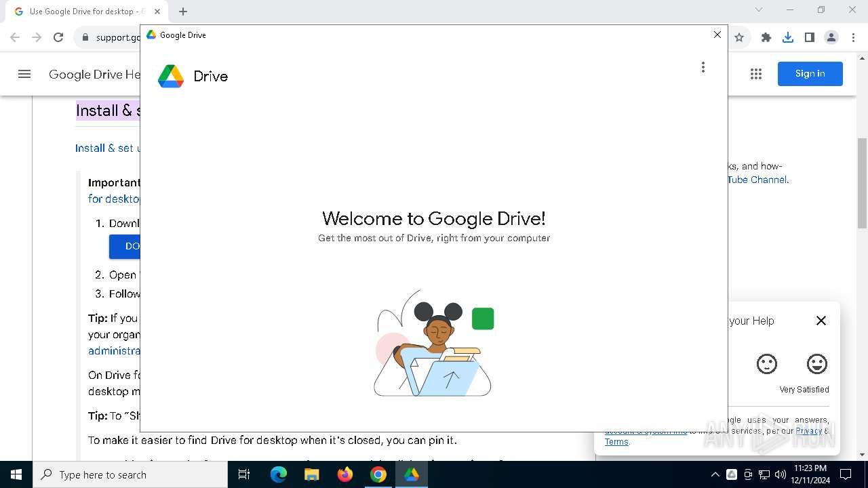Open File Explorer from the taskbar
Image resolution: width=868 pixels, height=488 pixels.
coord(312,474)
